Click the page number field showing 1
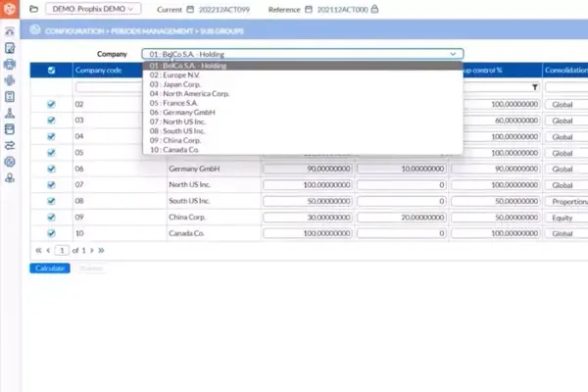The image size is (588, 392). point(62,250)
